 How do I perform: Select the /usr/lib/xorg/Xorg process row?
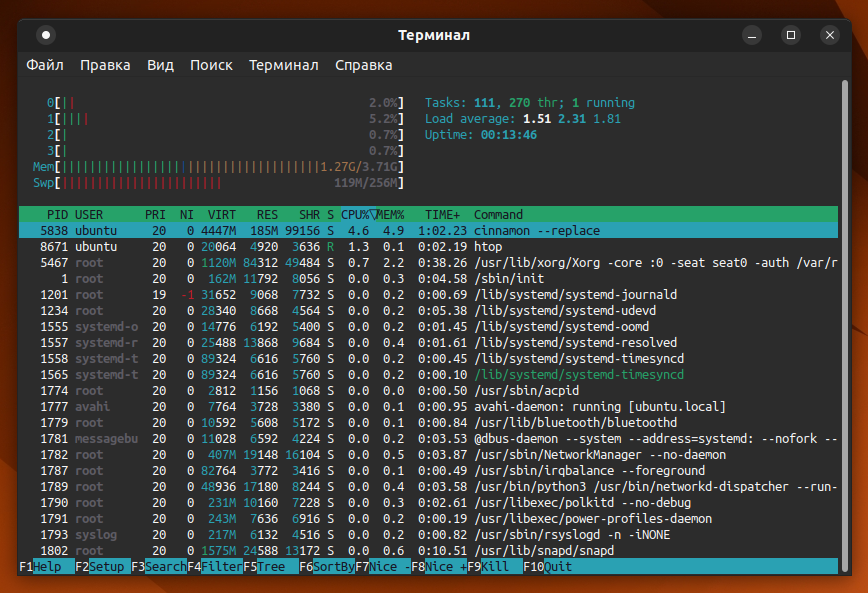point(428,262)
